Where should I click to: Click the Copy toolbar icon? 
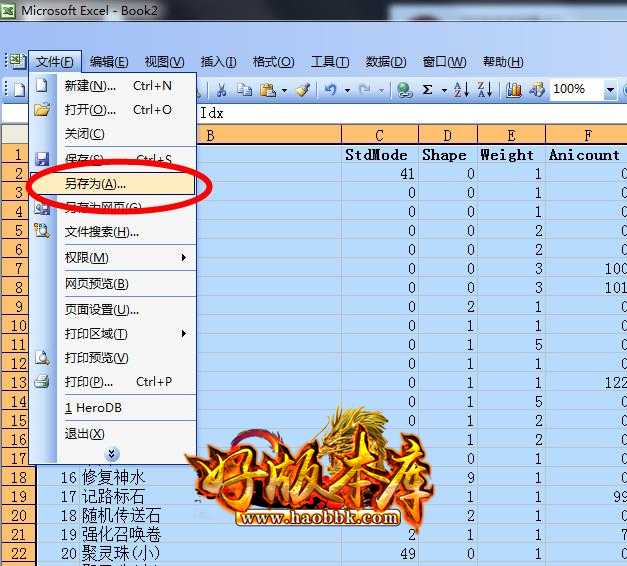point(244,90)
